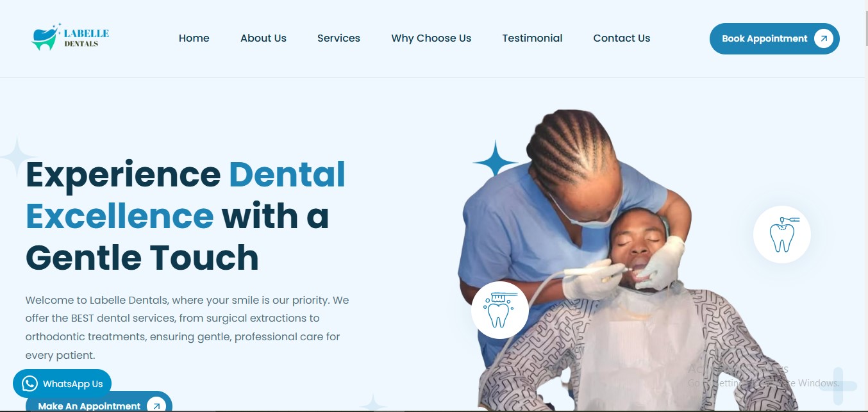The image size is (868, 412).
Task: Click the arrow icon in Book Appointment
Action: 824,38
